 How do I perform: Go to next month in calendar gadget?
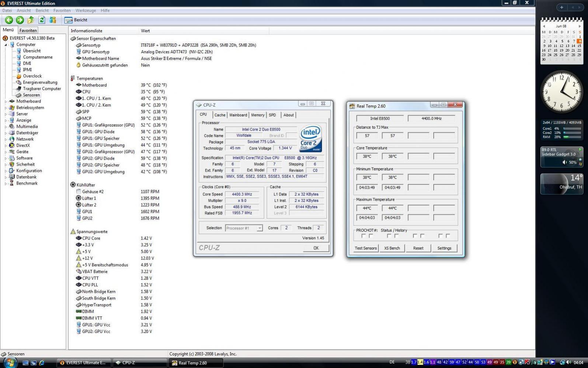580,26
